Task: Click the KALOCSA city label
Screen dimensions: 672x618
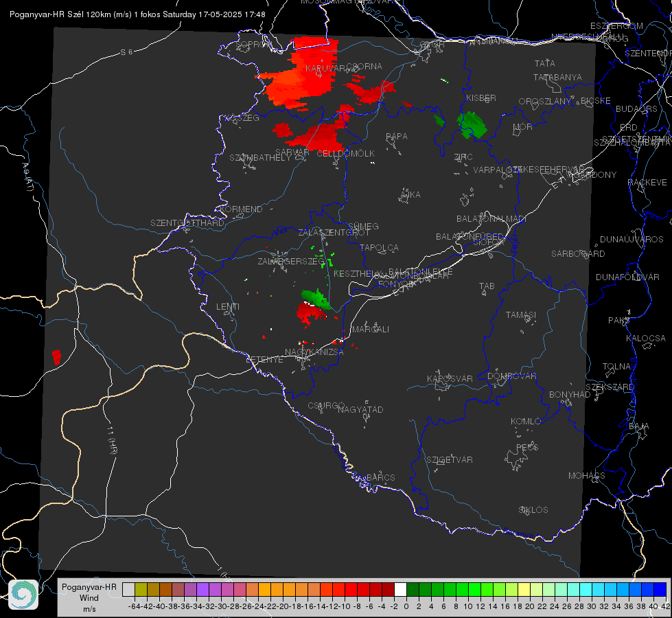Action: [646, 339]
